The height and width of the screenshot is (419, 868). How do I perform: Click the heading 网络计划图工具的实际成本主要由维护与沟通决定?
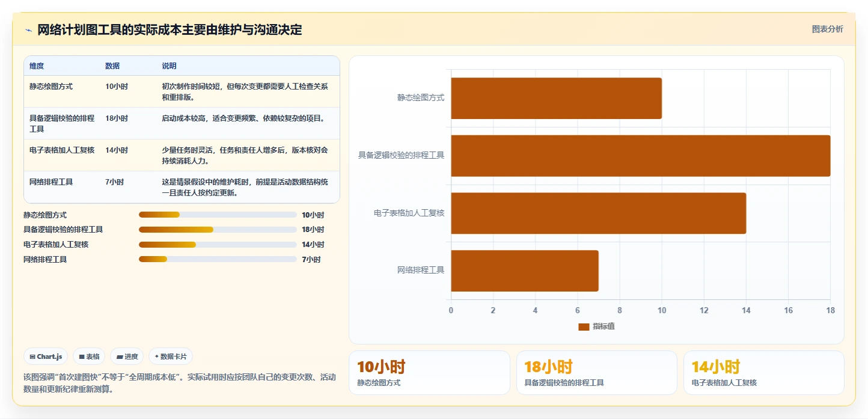(x=170, y=30)
